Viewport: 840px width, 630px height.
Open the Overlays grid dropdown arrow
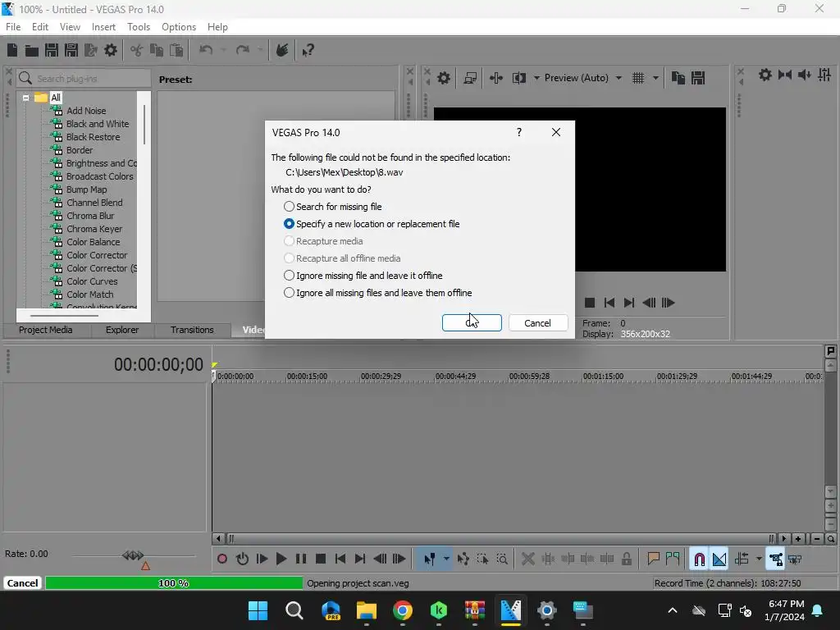pos(655,78)
